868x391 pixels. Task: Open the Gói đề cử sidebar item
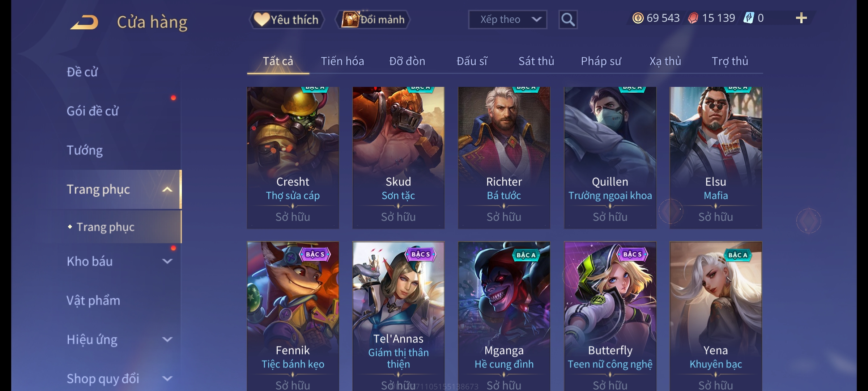coord(93,111)
